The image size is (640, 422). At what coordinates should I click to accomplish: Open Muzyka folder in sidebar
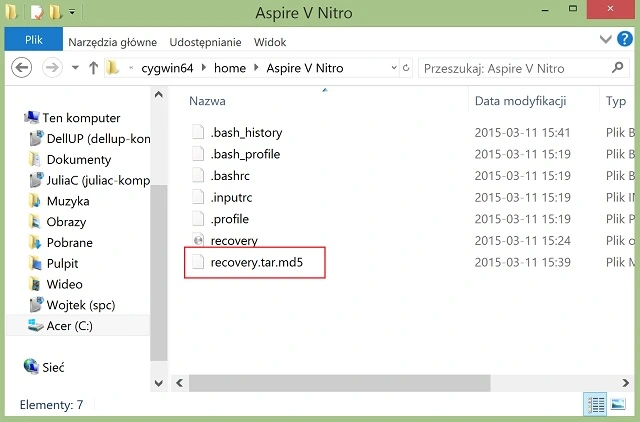[x=68, y=201]
